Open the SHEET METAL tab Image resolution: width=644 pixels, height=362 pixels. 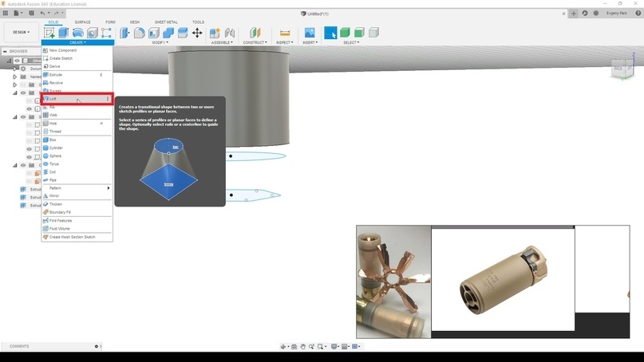166,22
